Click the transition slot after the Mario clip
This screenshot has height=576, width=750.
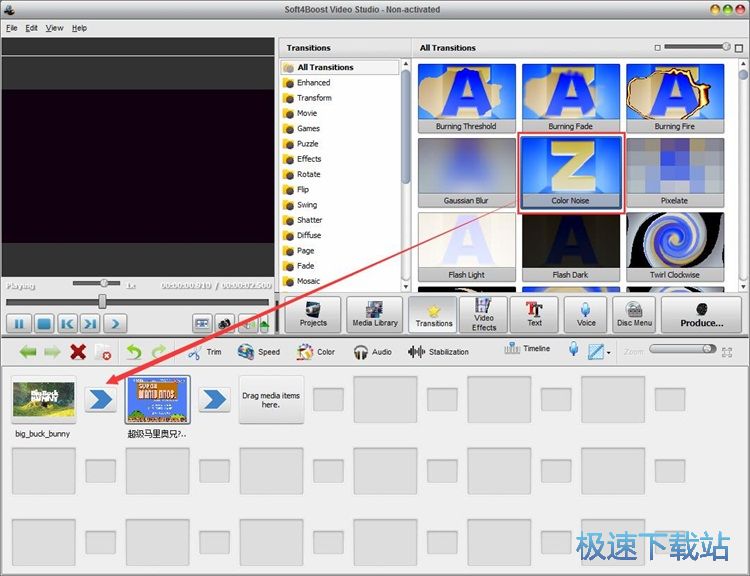(214, 399)
